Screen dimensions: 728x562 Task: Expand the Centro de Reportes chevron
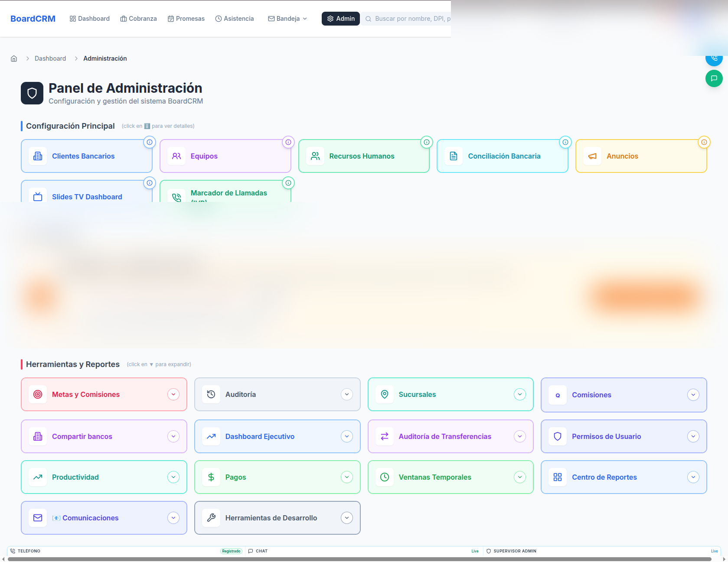tap(693, 477)
